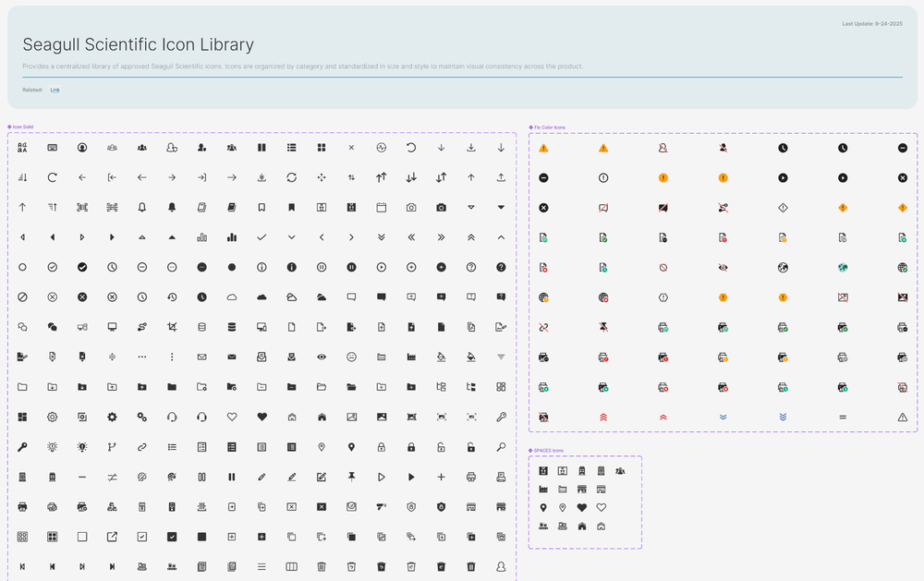Click the outlined info circle icon
This screenshot has height=581, width=924.
pyautogui.click(x=261, y=268)
